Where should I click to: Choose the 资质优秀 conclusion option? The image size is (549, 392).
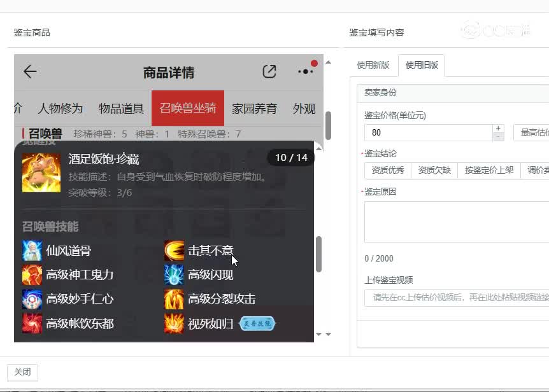click(x=388, y=171)
